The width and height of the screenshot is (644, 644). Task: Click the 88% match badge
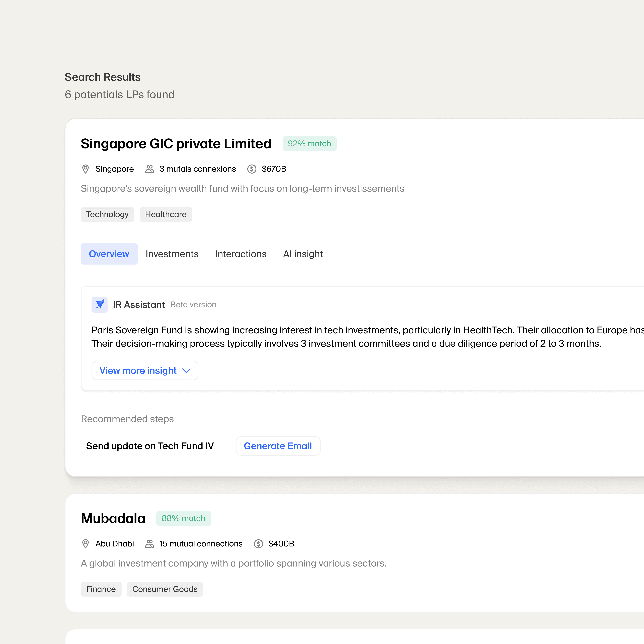click(x=183, y=518)
